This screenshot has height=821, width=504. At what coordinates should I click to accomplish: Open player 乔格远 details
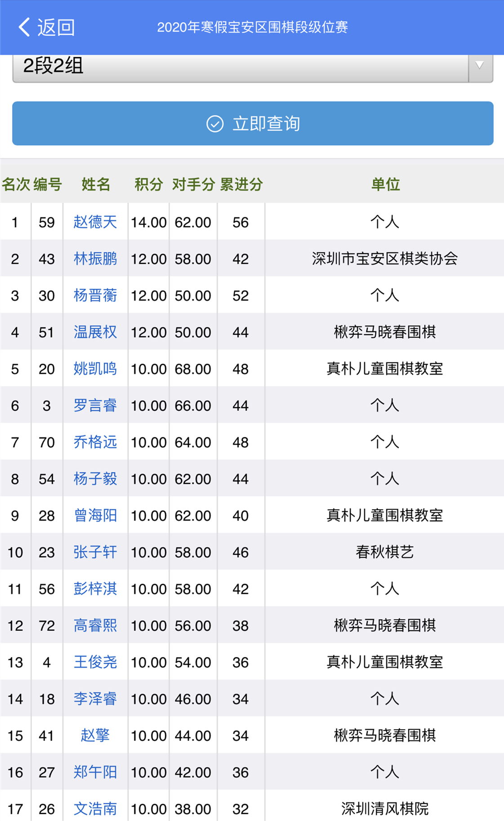(x=95, y=442)
